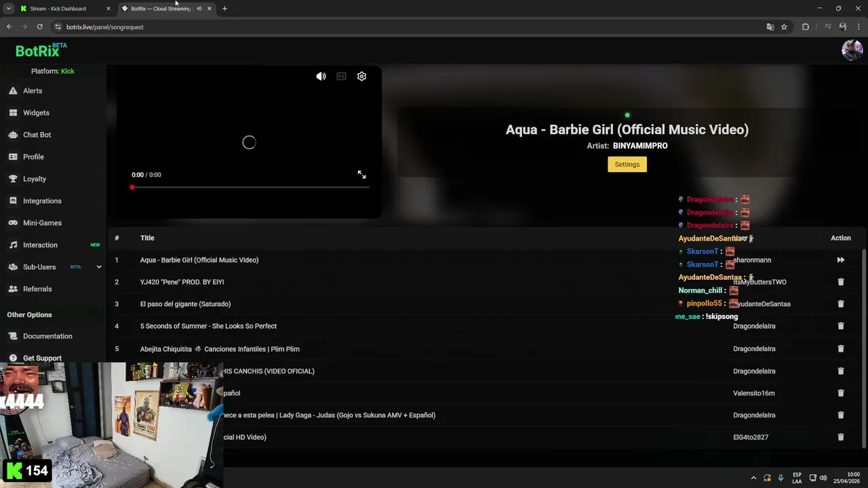
Task: Remove Abejita Chiquitita from the queue
Action: [840, 349]
